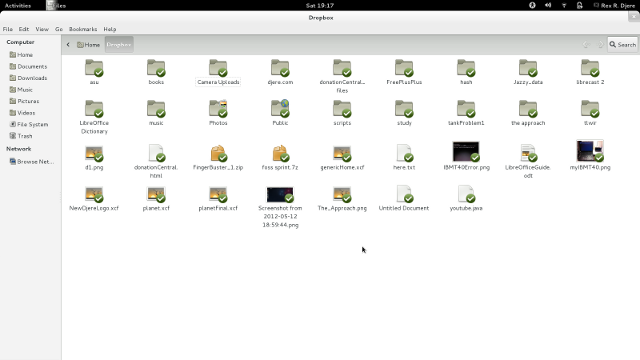640x360 pixels.
Task: Open the File menu
Action: (x=8, y=29)
